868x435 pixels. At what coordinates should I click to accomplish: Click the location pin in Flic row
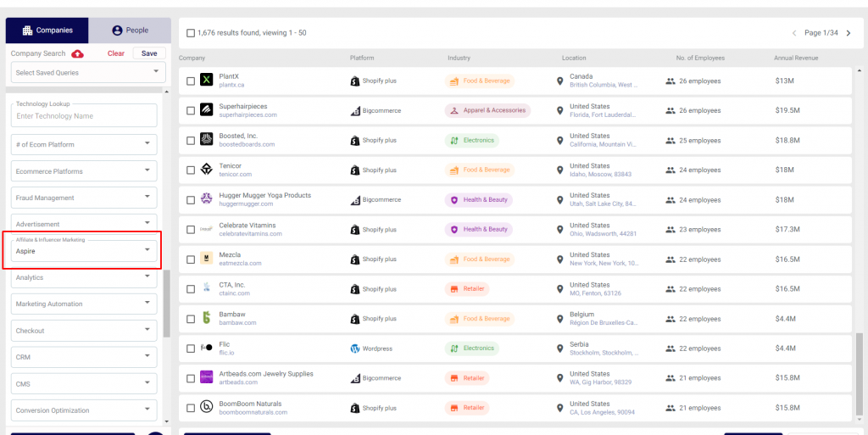559,349
